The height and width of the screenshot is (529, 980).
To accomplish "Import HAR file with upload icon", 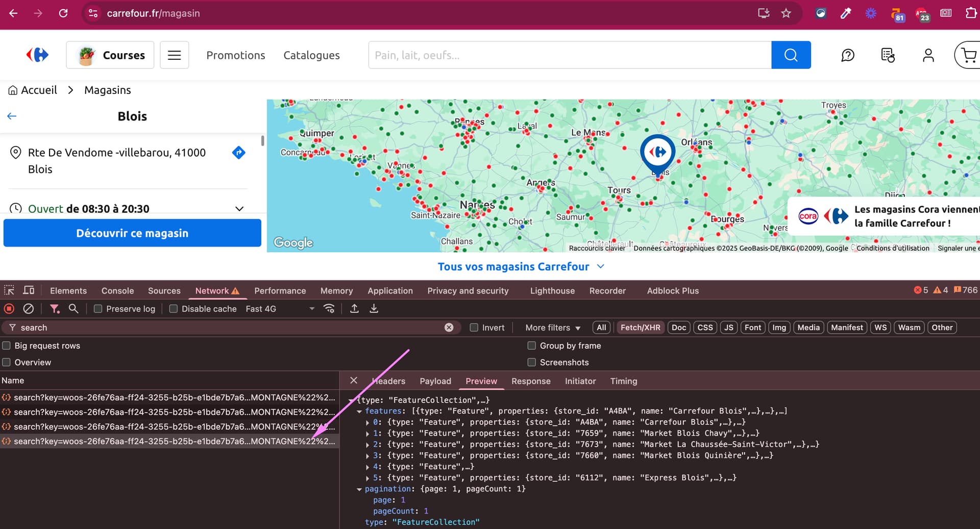I will (x=354, y=309).
